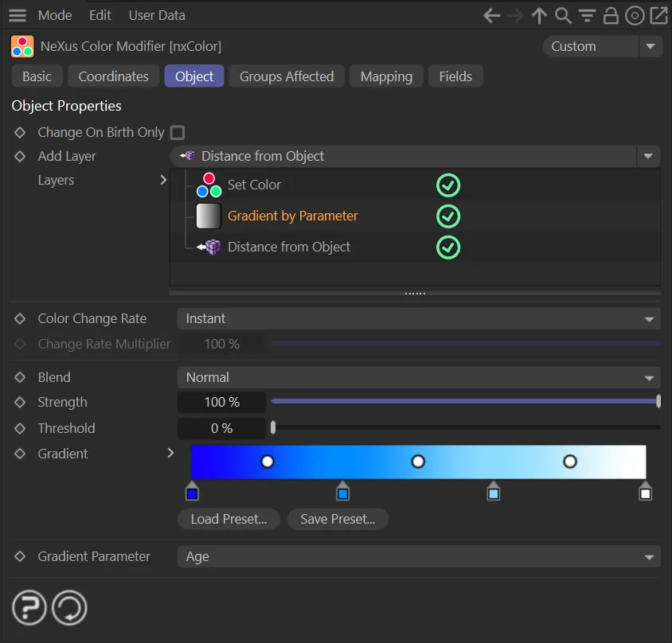Switch to the Groups Affected tab

coord(287,76)
